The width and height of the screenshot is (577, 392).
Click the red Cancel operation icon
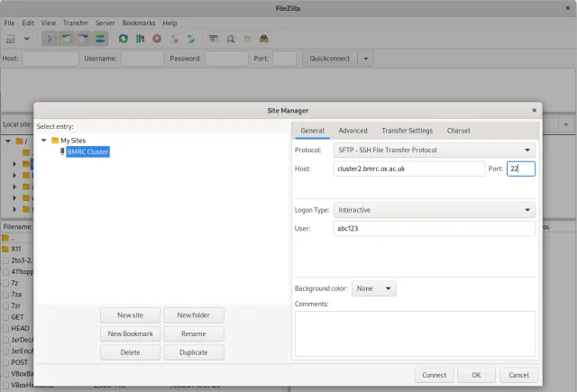coord(157,39)
